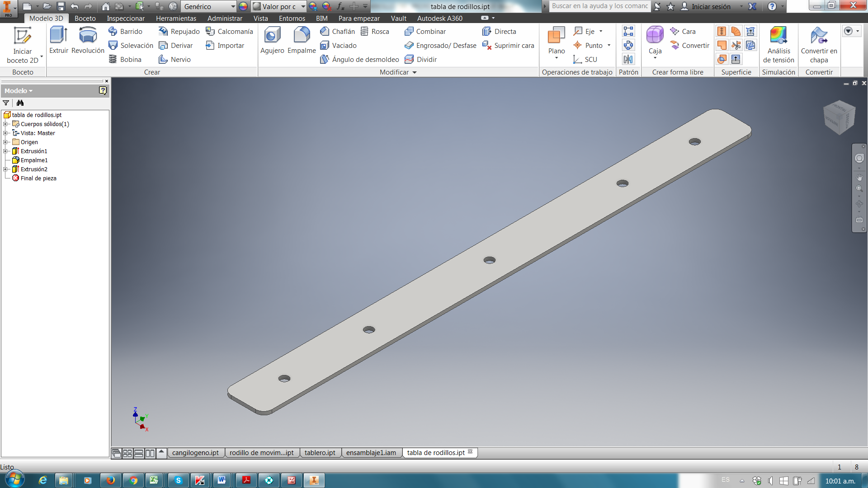Click the appearance color wheel swatch
This screenshot has width=868, height=488.
pyautogui.click(x=243, y=6)
